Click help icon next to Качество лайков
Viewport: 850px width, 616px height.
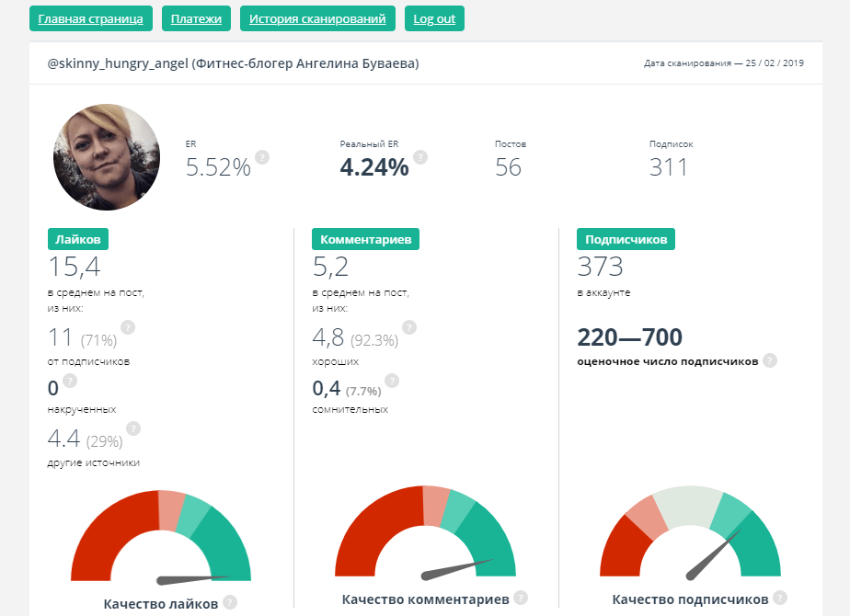point(230,603)
